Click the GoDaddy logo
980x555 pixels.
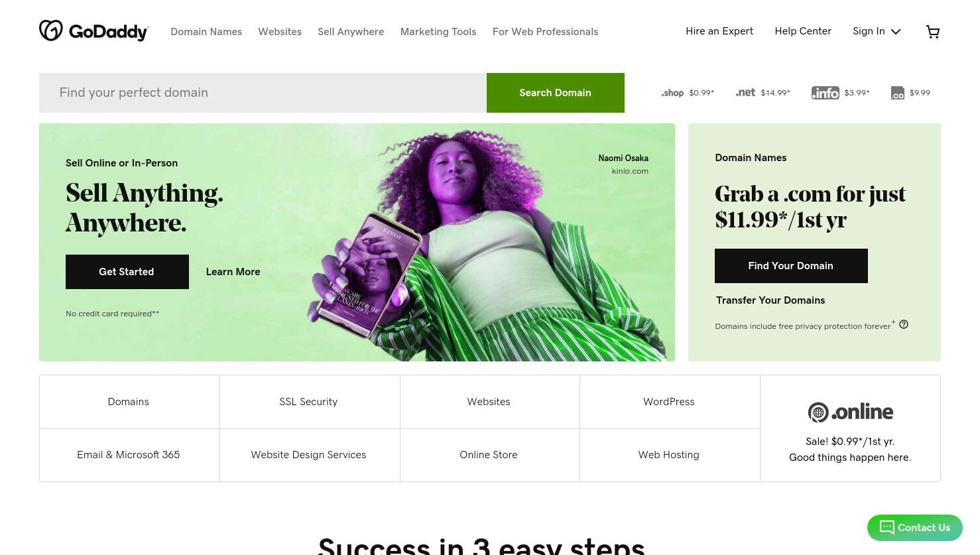pyautogui.click(x=94, y=31)
